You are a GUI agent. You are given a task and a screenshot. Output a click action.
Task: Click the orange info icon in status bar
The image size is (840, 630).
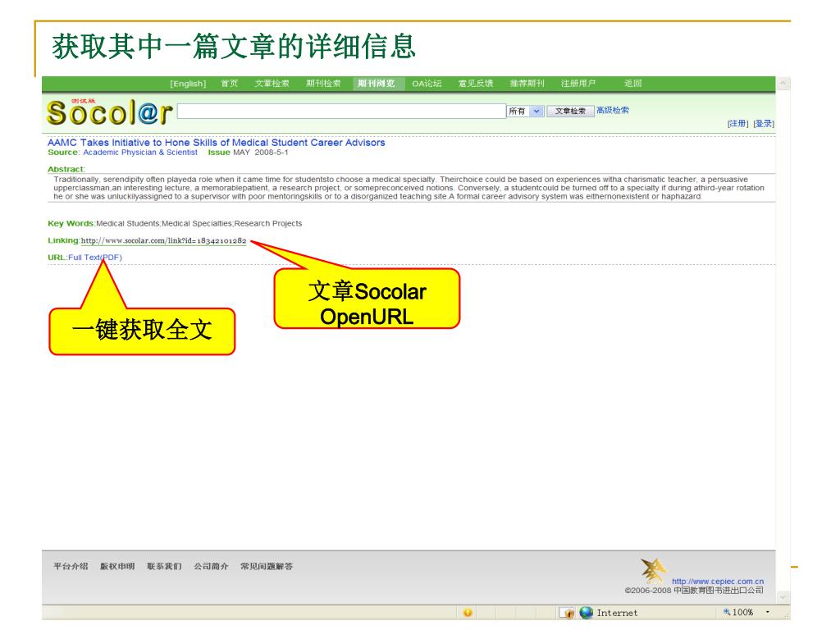[467, 612]
